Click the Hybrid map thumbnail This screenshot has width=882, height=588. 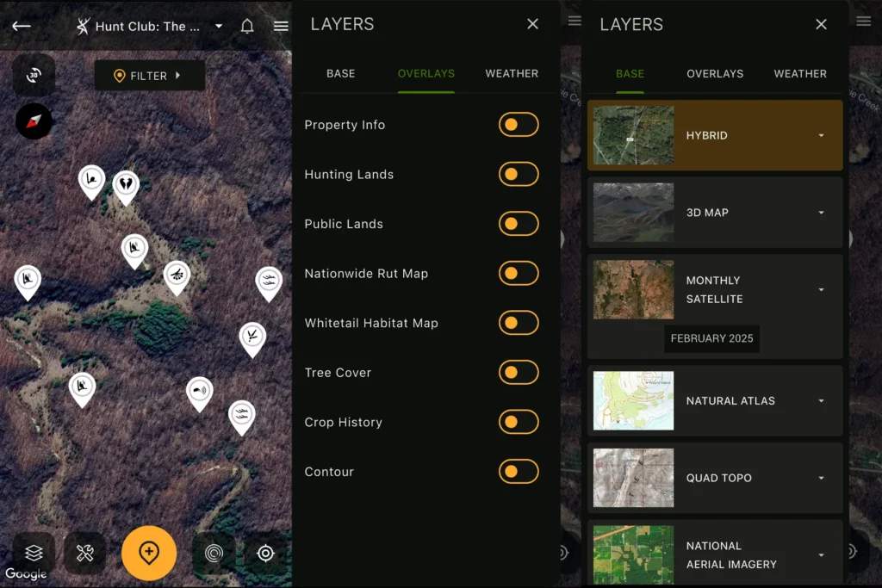tap(633, 135)
